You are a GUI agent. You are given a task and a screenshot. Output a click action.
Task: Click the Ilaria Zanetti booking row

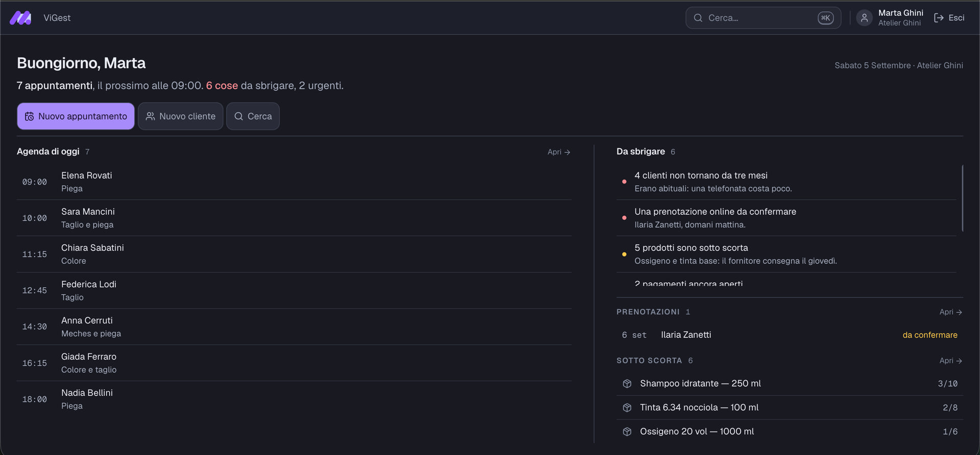pos(790,335)
